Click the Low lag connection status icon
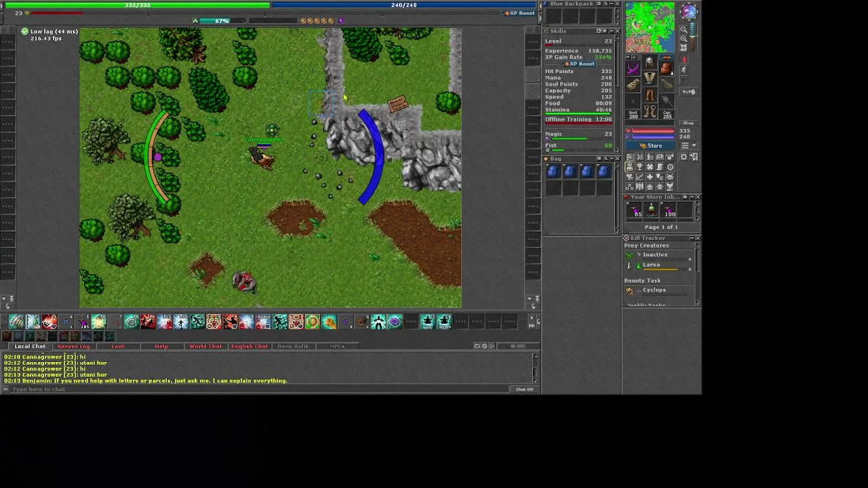Screen dimensions: 868x488 24,31
